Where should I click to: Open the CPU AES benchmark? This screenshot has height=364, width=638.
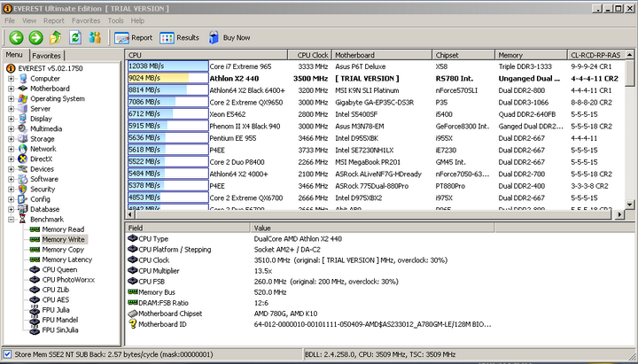(55, 299)
